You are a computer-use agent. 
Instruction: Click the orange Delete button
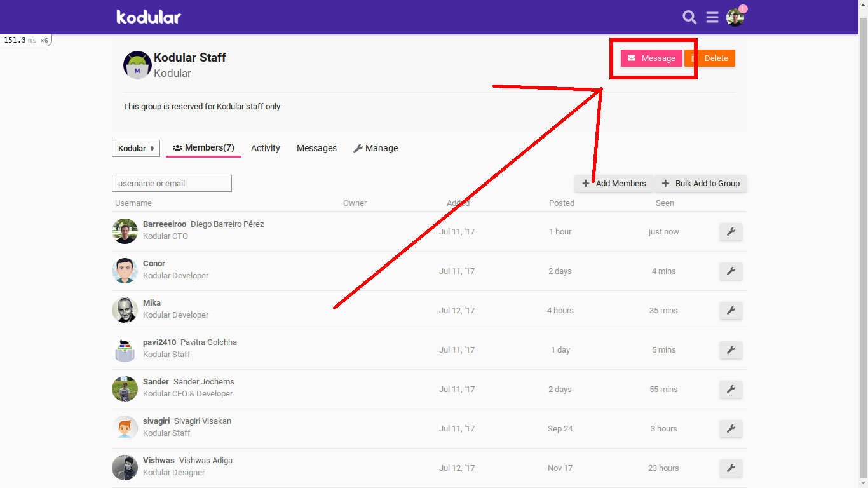pyautogui.click(x=710, y=58)
